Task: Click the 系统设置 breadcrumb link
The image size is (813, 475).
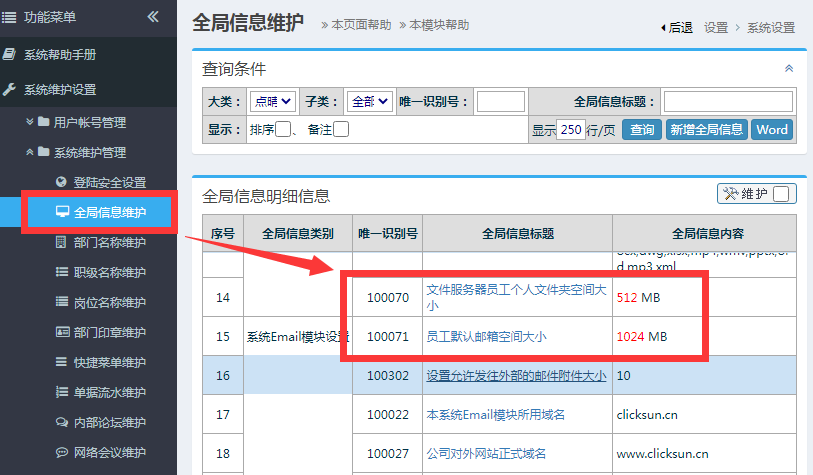Action: point(771,27)
